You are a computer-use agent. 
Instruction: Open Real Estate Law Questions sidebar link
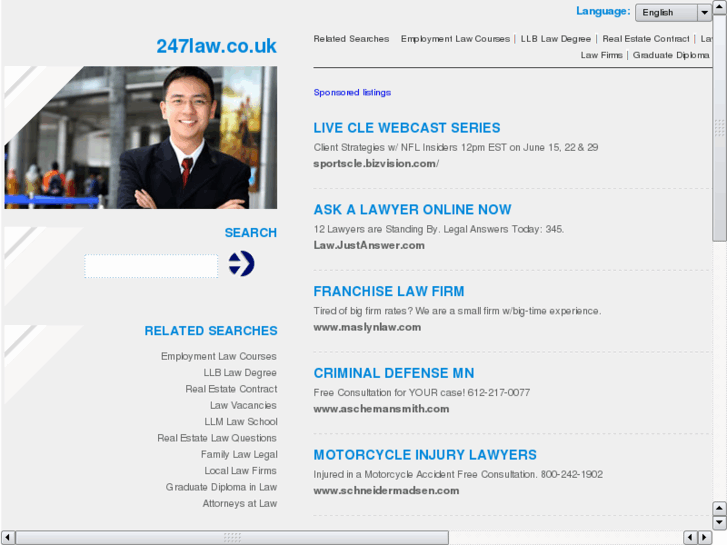pyautogui.click(x=217, y=438)
